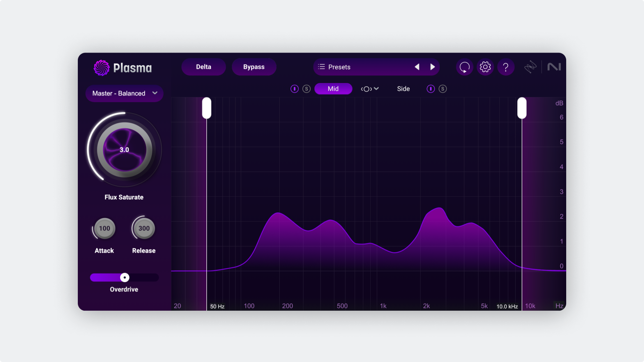Click the Overdrive label
This screenshot has height=362, width=644.
tap(124, 289)
